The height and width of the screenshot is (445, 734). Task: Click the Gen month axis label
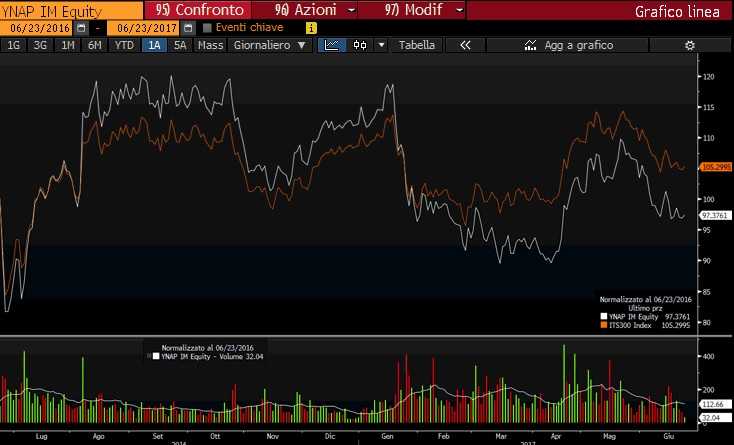click(x=387, y=436)
